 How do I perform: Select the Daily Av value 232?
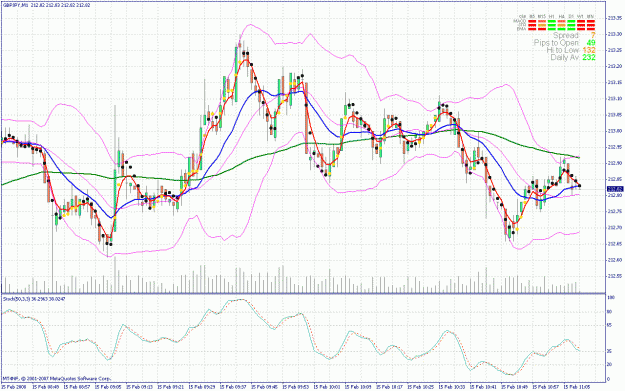tap(589, 57)
